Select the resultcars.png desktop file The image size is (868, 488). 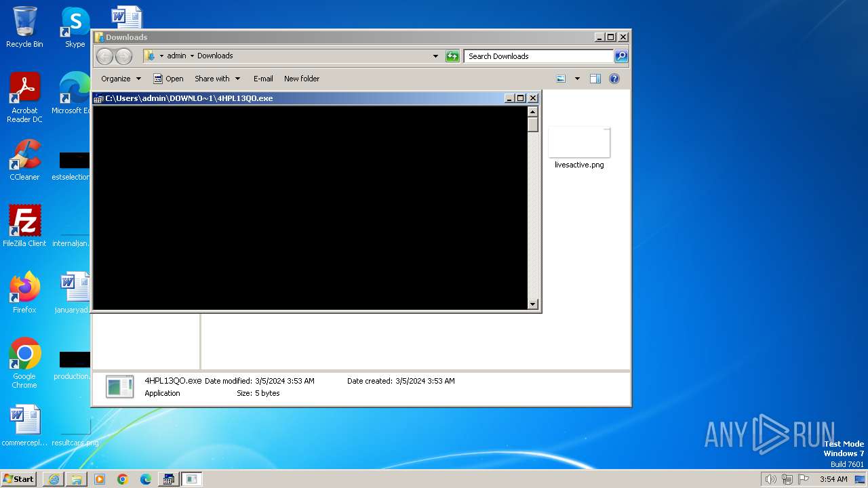pyautogui.click(x=75, y=434)
